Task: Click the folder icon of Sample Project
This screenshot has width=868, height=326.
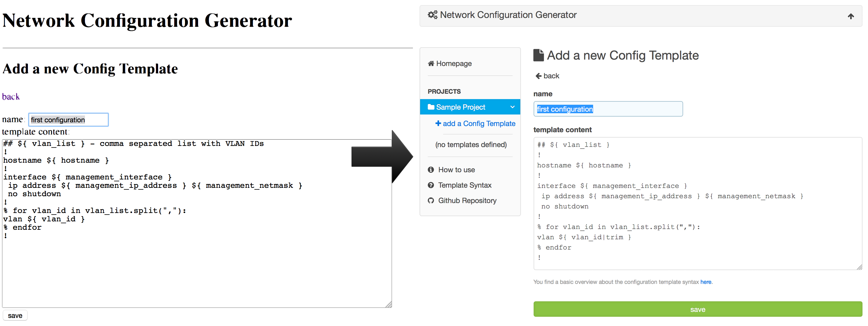Action: 431,107
